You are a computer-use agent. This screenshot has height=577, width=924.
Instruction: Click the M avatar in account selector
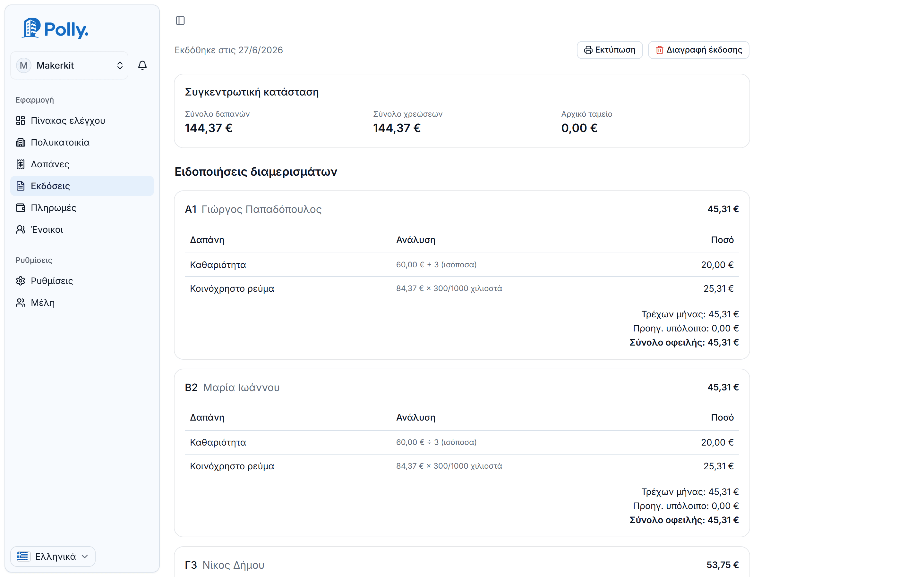click(24, 66)
